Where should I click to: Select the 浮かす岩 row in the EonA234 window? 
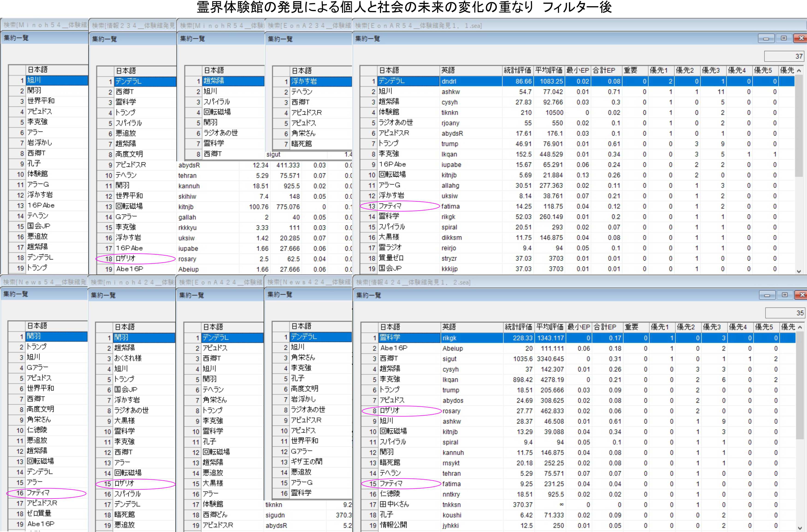(312, 81)
